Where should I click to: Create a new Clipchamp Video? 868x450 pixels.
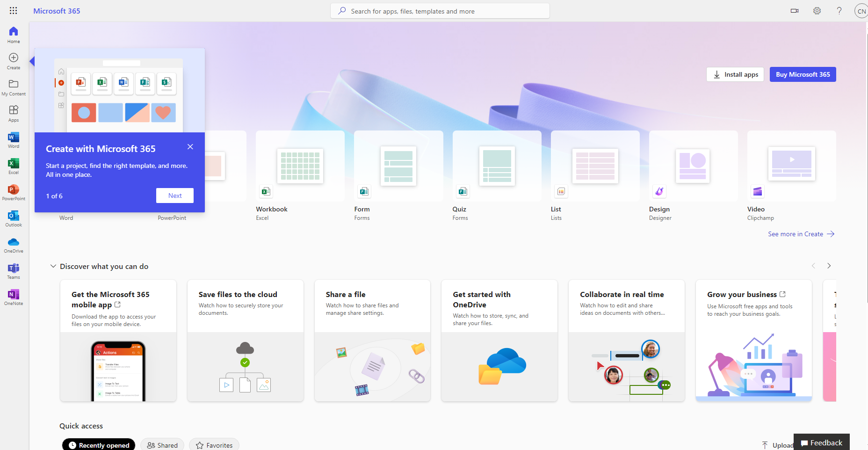791,176
